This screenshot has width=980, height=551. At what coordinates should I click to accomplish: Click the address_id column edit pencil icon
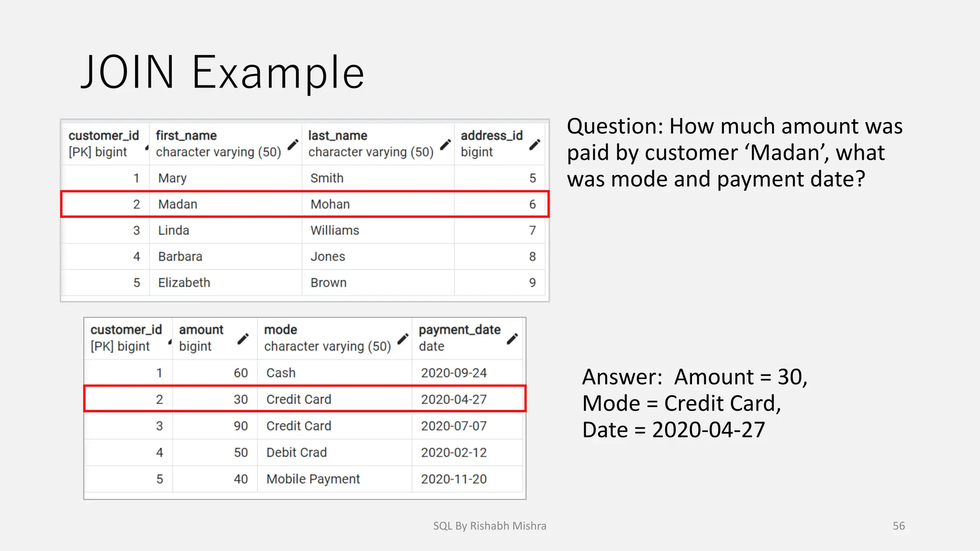pos(535,144)
